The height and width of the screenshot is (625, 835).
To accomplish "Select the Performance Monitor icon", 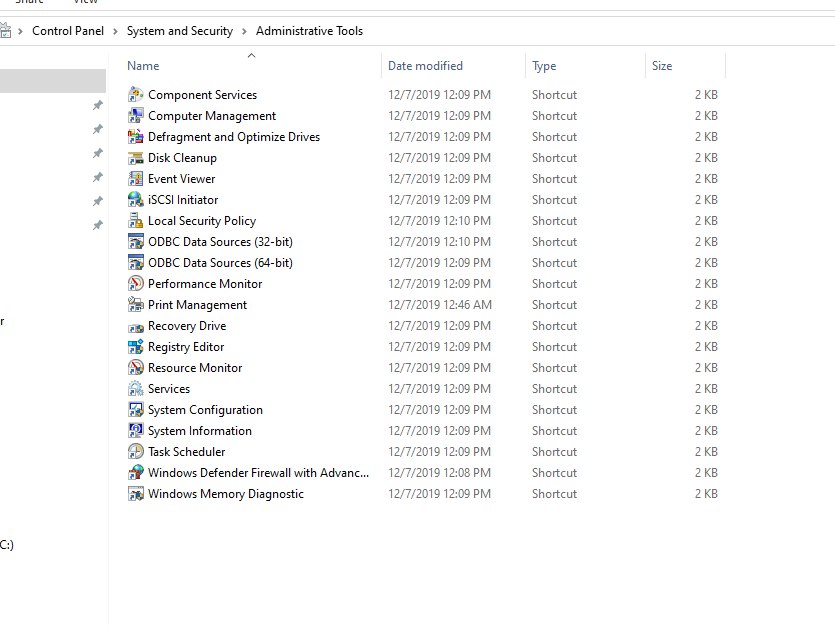I will pos(136,284).
